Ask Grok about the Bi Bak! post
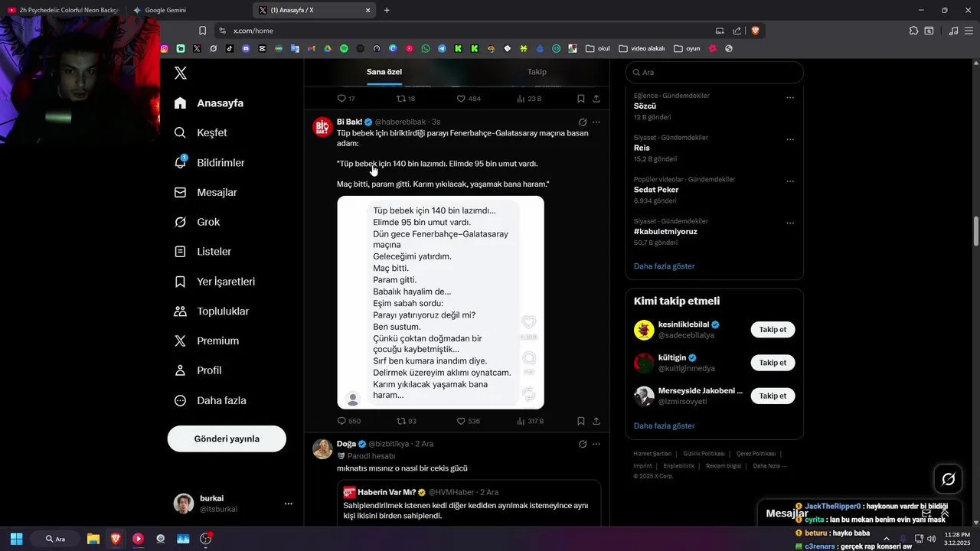This screenshot has height=551, width=980. coord(583,122)
